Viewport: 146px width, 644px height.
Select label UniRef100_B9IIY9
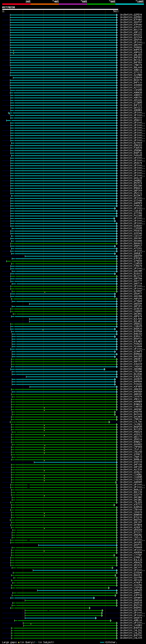pyautogui.click(x=131, y=30)
